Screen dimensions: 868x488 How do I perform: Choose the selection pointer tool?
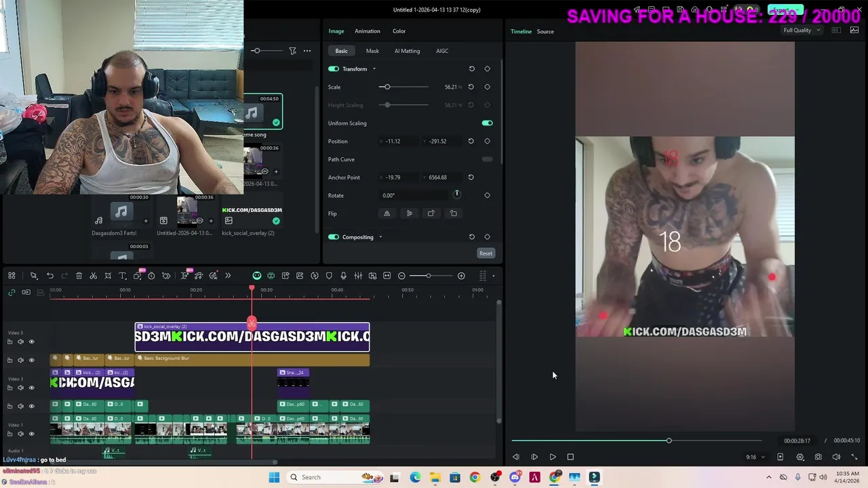tap(33, 276)
